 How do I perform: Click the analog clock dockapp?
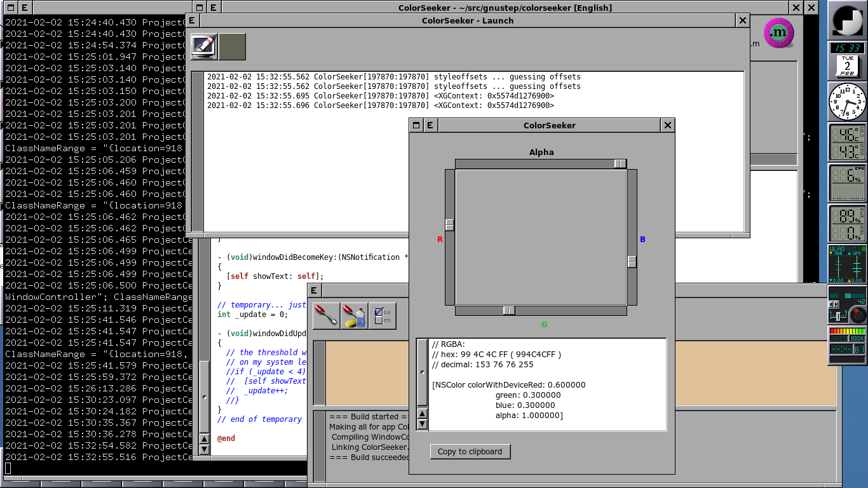(848, 102)
